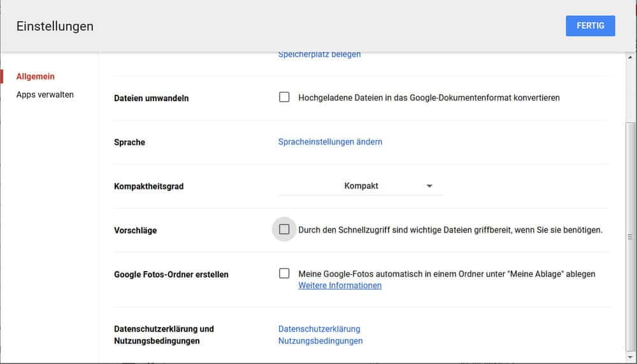637x364 pixels.
Task: Open the Apps verwalten section
Action: point(45,95)
